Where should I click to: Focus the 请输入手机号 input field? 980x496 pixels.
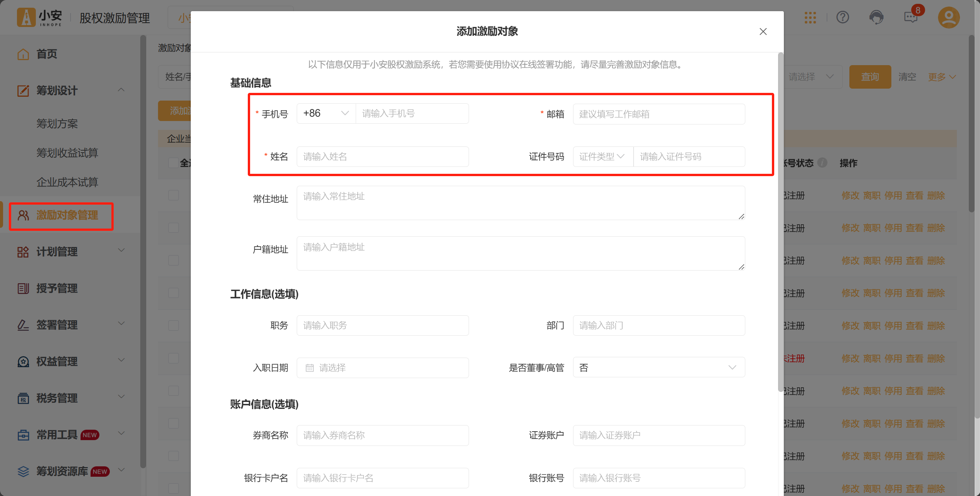pyautogui.click(x=412, y=113)
